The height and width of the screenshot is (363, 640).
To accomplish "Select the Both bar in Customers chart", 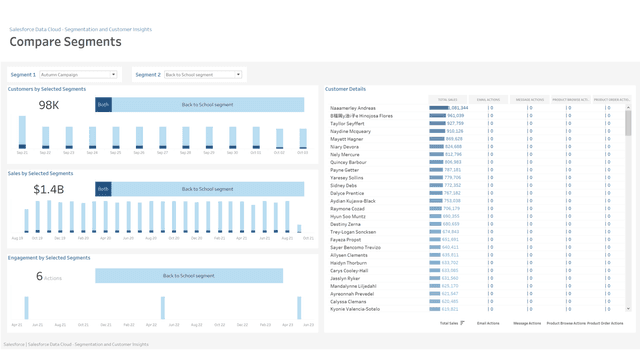I will click(103, 105).
